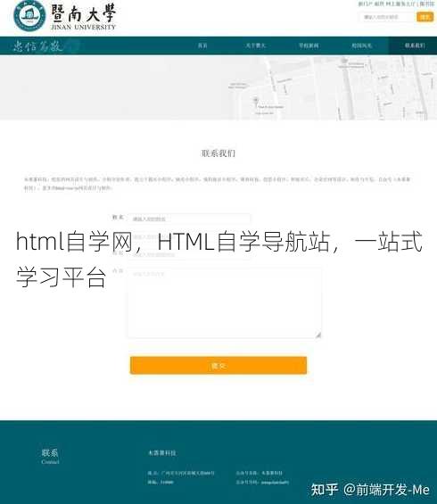The height and width of the screenshot is (504, 437).
Task: Click the grey map banner image
Action: (218, 88)
